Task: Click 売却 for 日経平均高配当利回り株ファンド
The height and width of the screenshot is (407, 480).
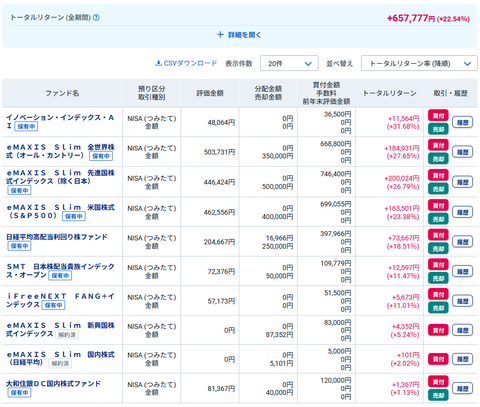Action: click(x=438, y=249)
